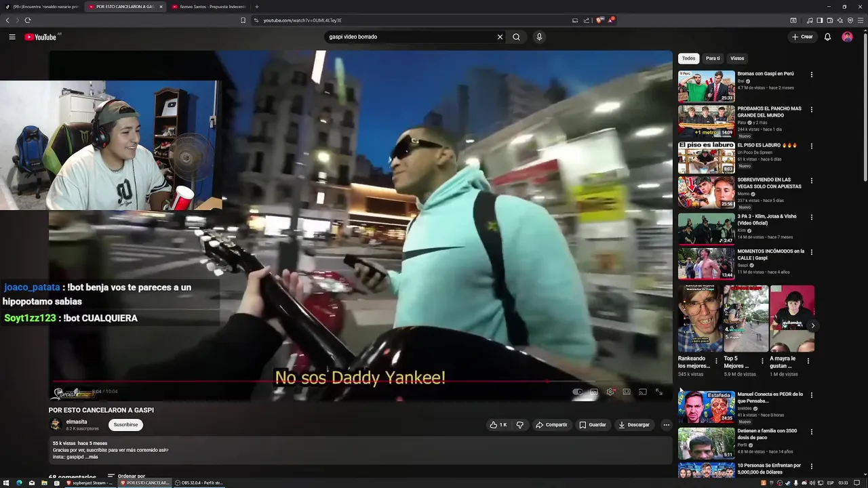Start voice search with microphone

tap(539, 37)
